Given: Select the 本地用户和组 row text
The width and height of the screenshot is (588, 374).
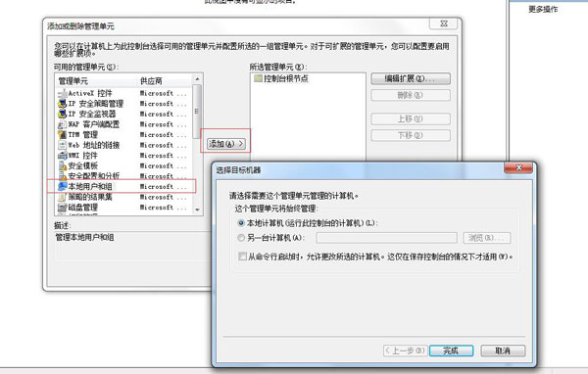Looking at the screenshot, I should tap(90, 186).
